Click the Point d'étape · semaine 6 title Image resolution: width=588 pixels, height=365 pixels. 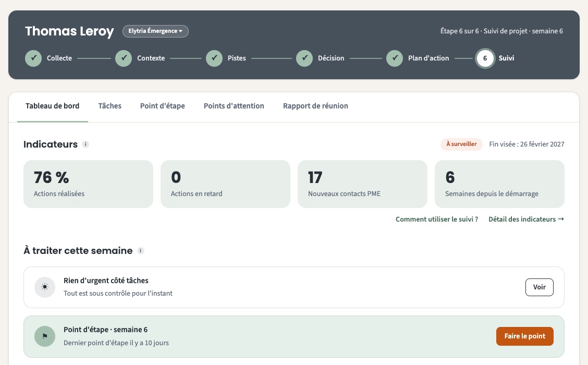106,330
